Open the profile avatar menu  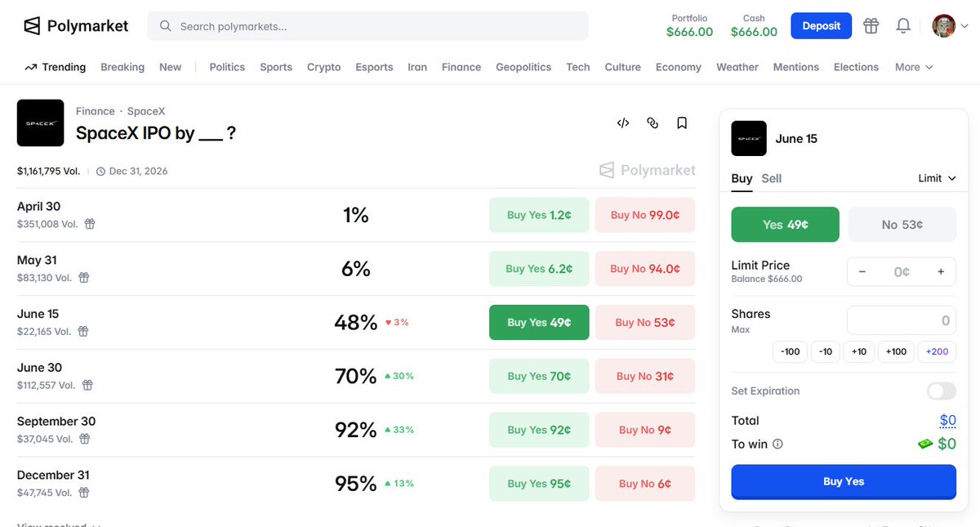point(944,25)
